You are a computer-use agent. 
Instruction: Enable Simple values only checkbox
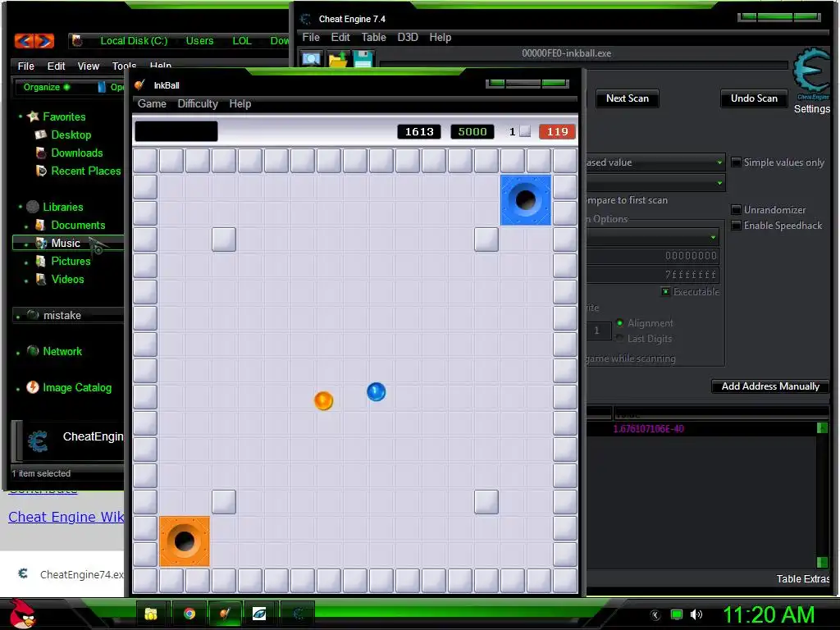(737, 162)
